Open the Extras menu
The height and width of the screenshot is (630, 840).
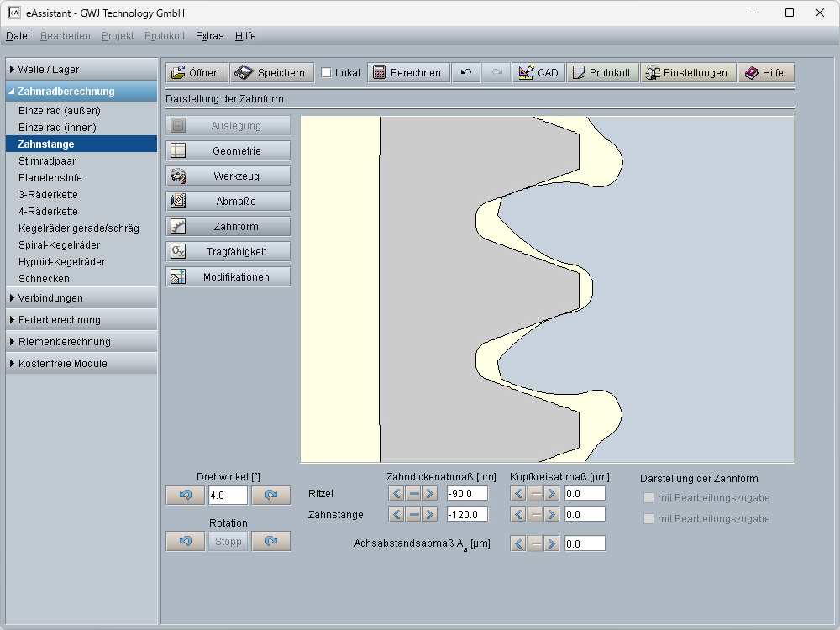pyautogui.click(x=209, y=36)
